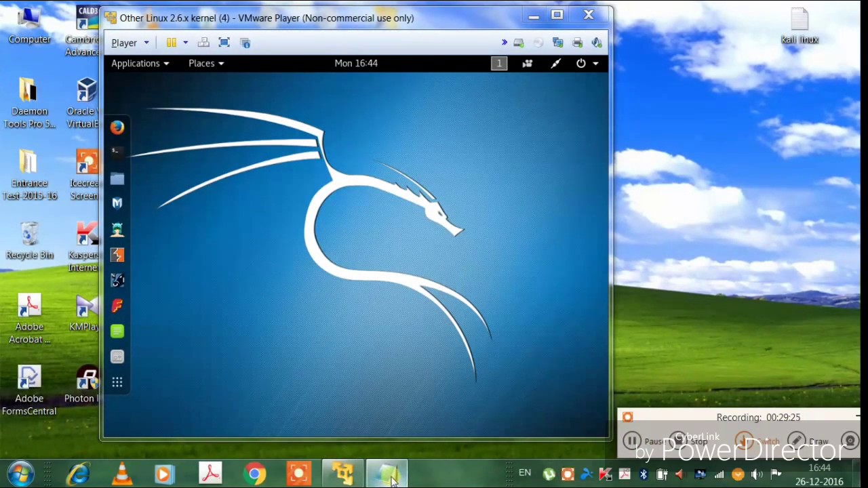Open the Computer desktop icon
This screenshot has width=868, height=488.
coord(29,25)
